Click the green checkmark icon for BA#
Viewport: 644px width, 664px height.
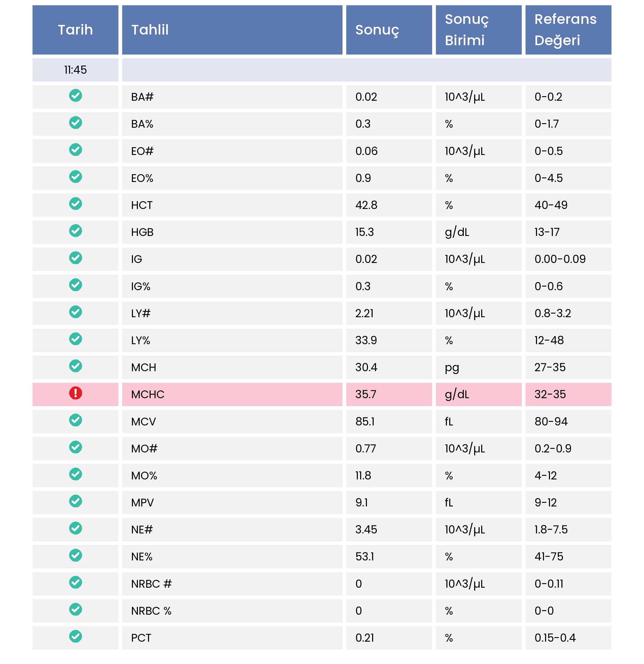(x=75, y=96)
